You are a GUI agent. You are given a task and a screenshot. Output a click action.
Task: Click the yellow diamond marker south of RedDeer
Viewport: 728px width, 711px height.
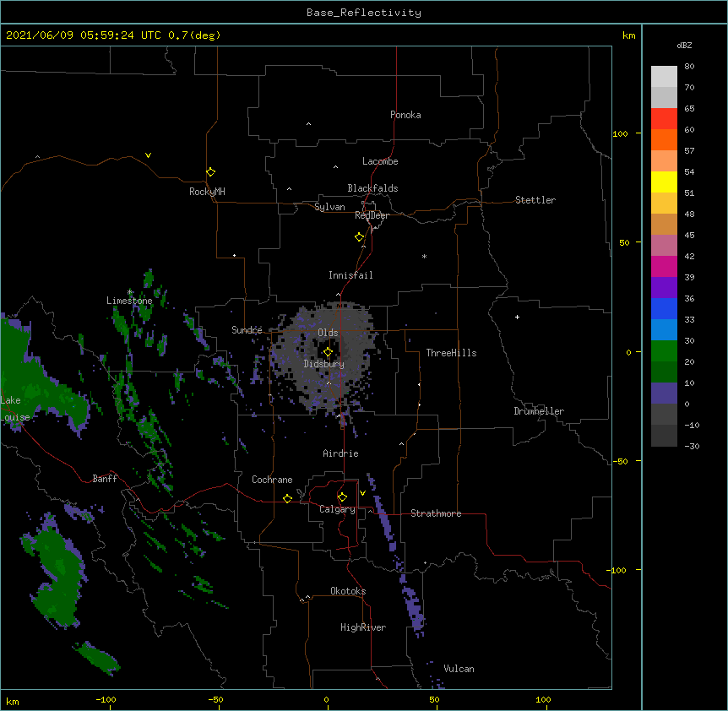tap(359, 237)
